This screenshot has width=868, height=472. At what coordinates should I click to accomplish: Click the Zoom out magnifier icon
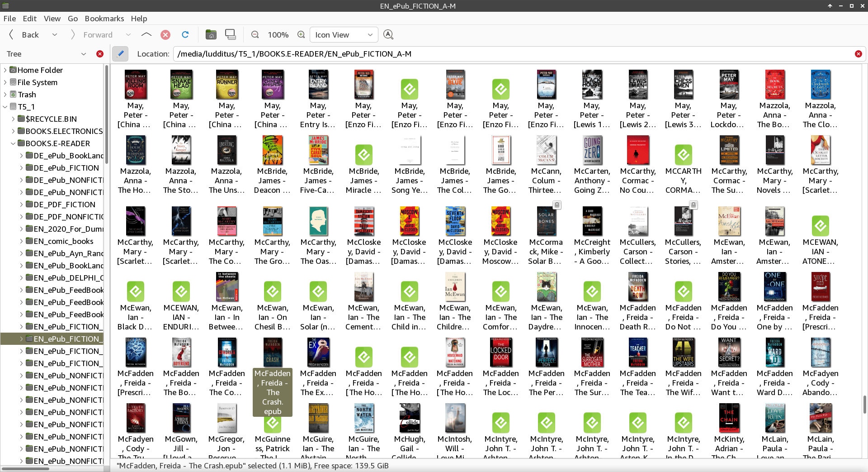pyautogui.click(x=255, y=35)
